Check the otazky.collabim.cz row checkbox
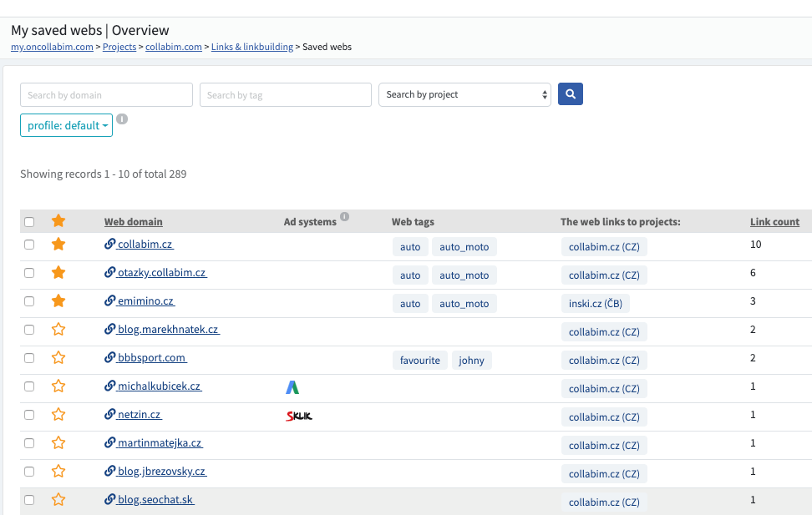Screen dimensions: 812x515 29,273
